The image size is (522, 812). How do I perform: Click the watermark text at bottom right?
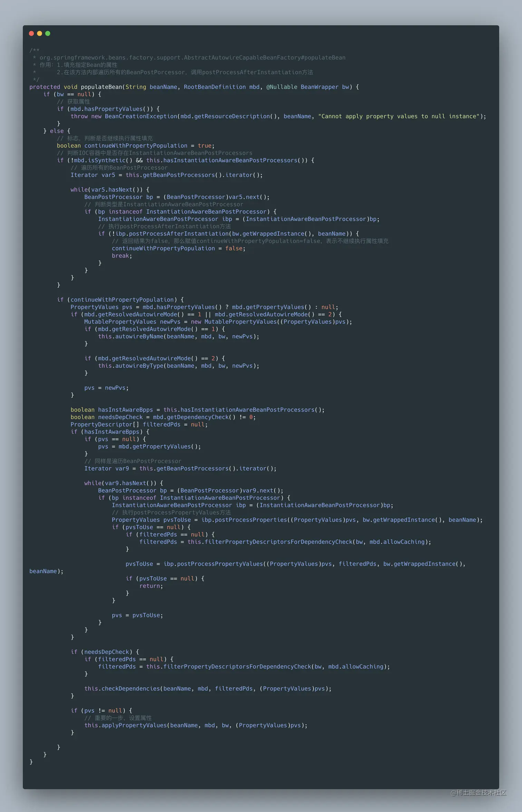coord(478,793)
